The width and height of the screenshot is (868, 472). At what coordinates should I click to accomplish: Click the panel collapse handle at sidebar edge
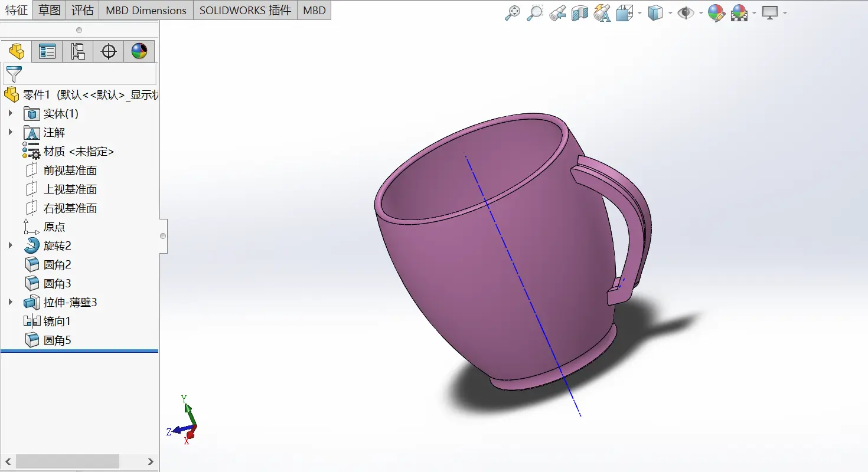point(163,236)
